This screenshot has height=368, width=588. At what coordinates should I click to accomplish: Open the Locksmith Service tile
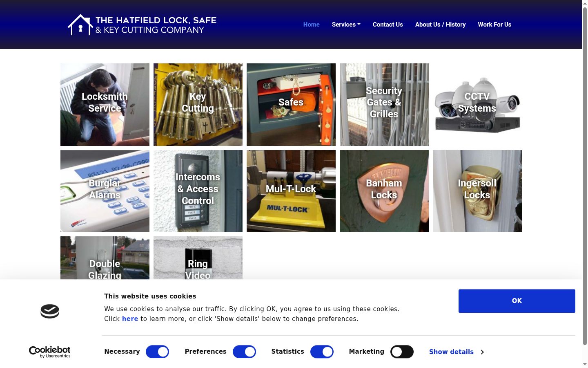(x=105, y=105)
